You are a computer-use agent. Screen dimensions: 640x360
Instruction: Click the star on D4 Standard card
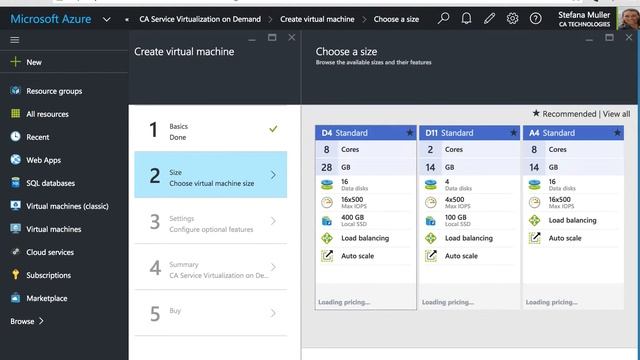coord(409,132)
